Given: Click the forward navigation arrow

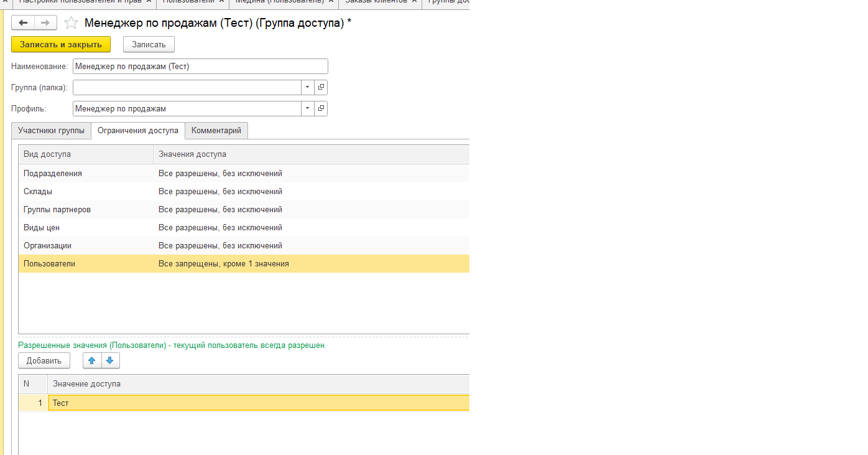Looking at the screenshot, I should 45,23.
